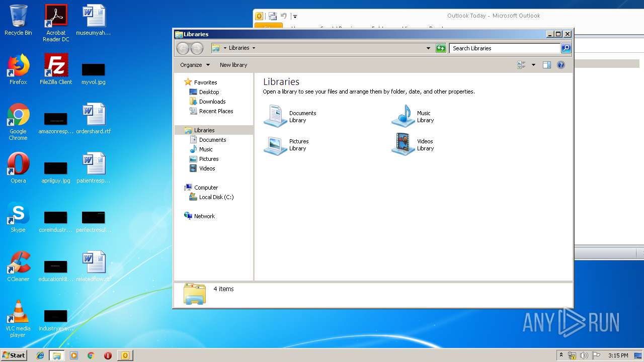The height and width of the screenshot is (362, 644).
Task: Open the Organize dropdown menu
Action: (x=195, y=65)
